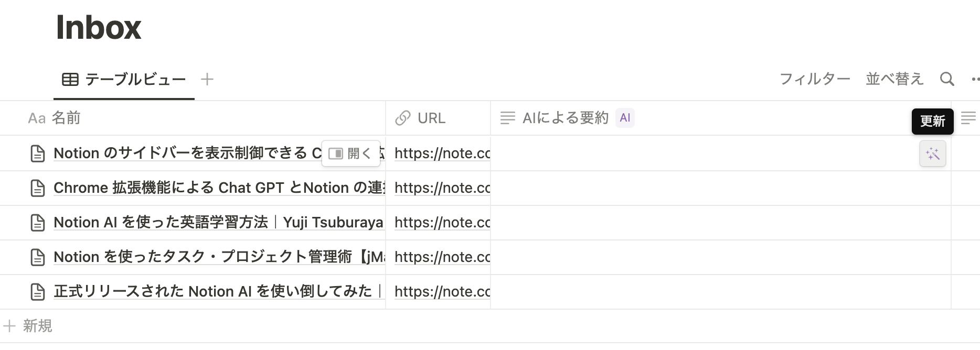This screenshot has width=980, height=350.
Task: Open the database search magnifier icon
Action: tap(947, 79)
